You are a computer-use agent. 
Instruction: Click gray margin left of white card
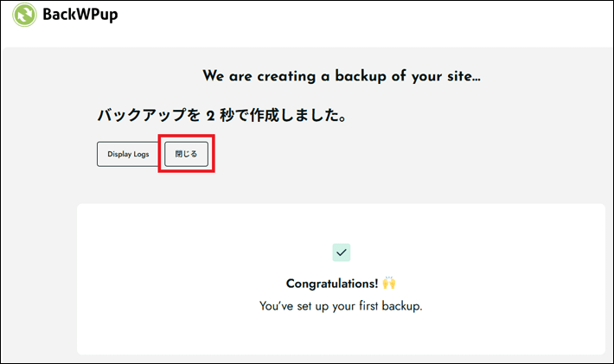[x=39, y=277]
